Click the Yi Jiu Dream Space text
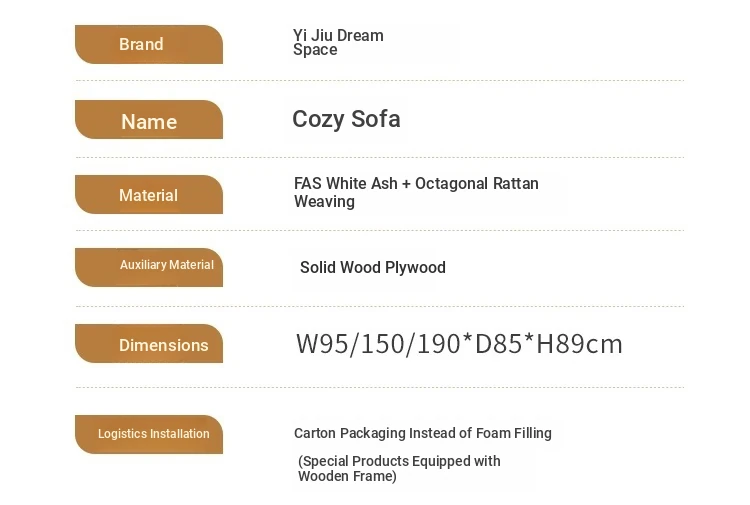 pos(338,43)
